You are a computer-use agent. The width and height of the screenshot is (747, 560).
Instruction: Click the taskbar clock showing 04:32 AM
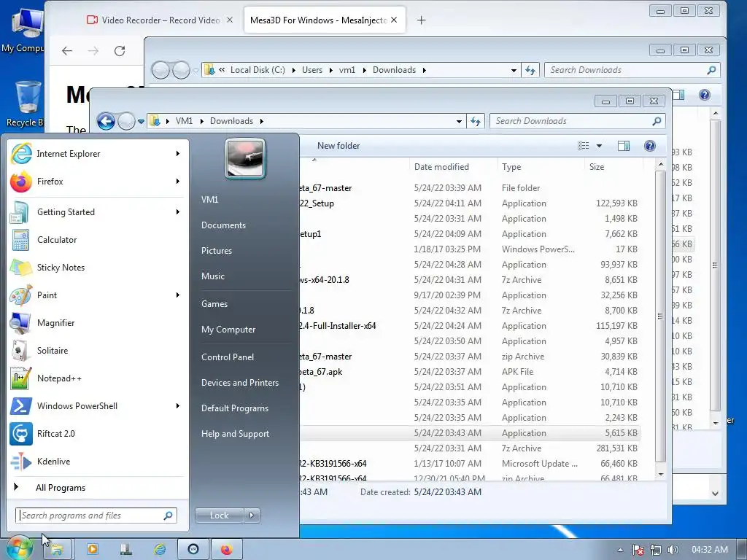coord(709,550)
